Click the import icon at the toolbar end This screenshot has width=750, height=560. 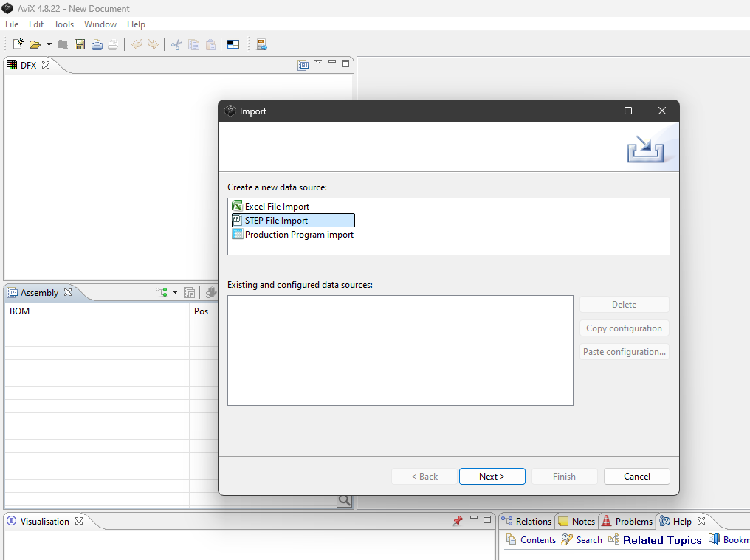(x=261, y=44)
